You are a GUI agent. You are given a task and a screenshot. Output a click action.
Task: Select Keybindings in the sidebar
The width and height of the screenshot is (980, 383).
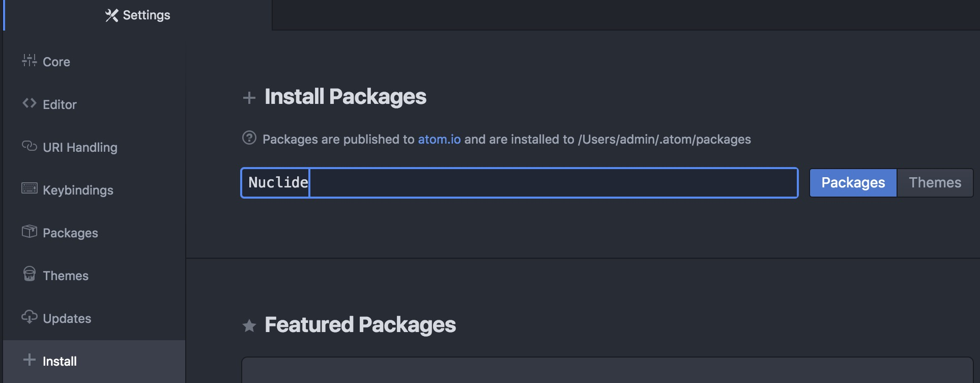click(x=78, y=190)
